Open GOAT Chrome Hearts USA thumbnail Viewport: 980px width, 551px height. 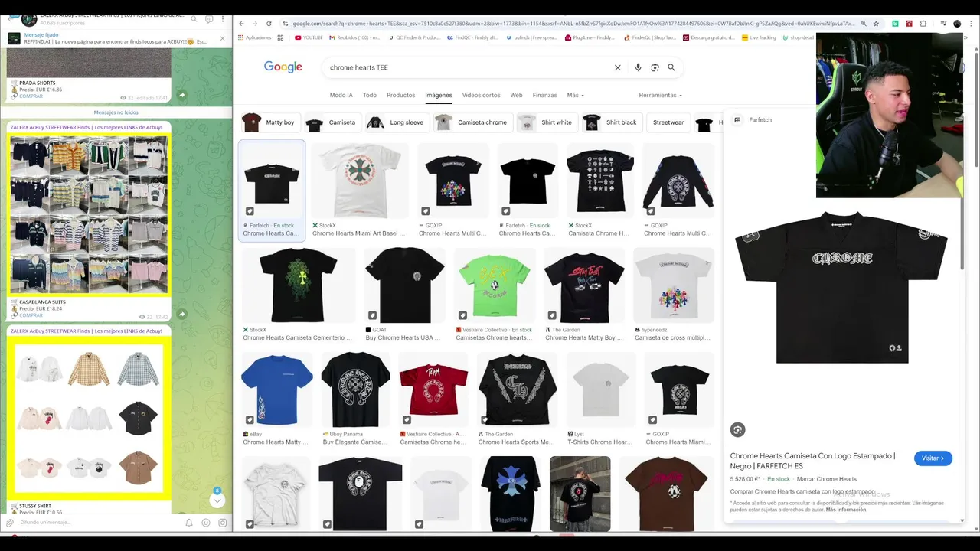pos(404,285)
